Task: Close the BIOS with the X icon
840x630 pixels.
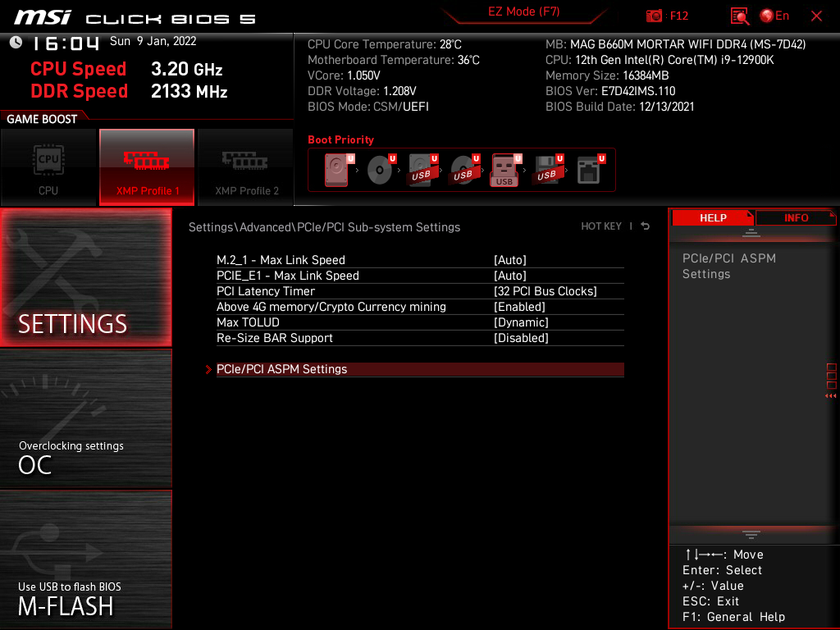Action: tap(816, 16)
